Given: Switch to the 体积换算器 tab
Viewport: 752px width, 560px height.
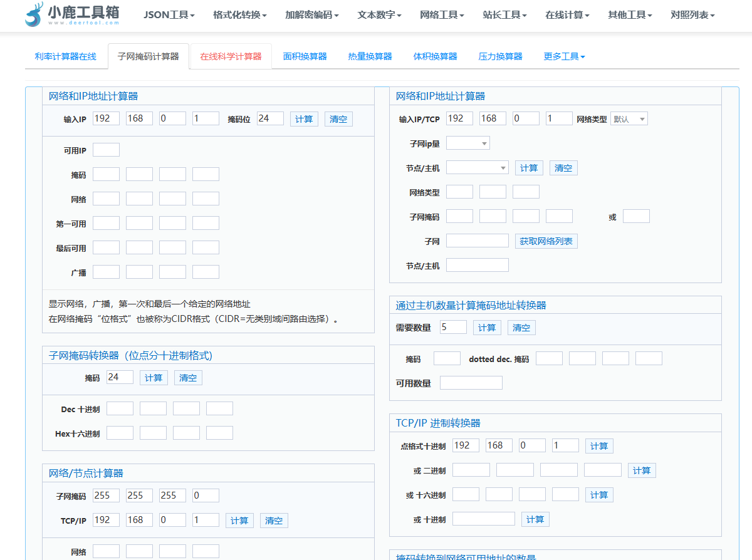Looking at the screenshot, I should point(436,56).
